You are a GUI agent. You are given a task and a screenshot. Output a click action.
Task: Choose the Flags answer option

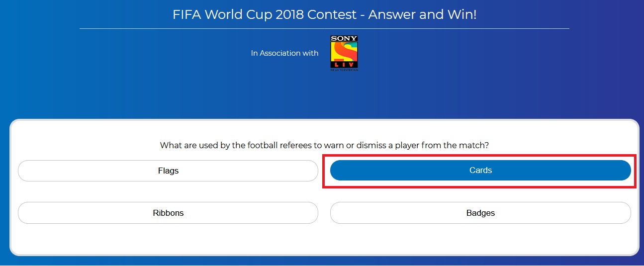168,171
